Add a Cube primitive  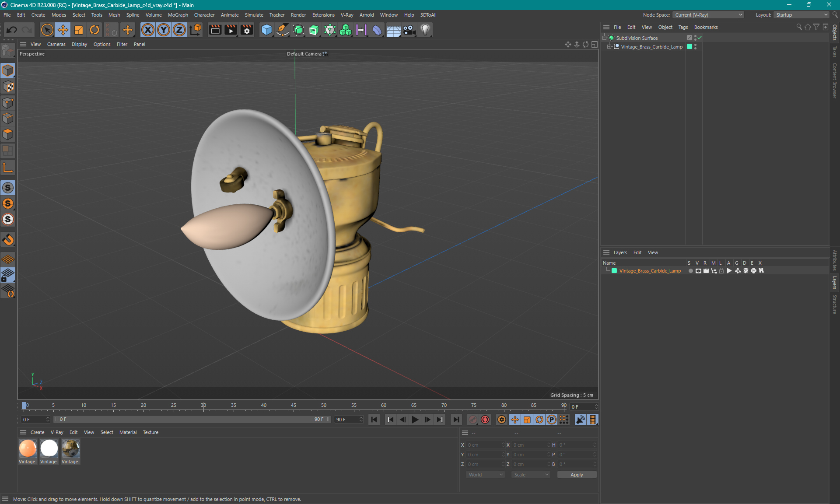tap(266, 30)
